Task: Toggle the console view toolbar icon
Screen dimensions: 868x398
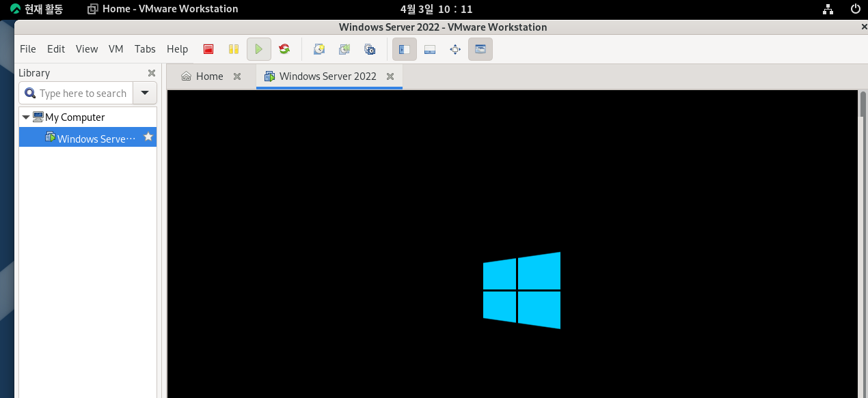Action: pyautogui.click(x=480, y=49)
